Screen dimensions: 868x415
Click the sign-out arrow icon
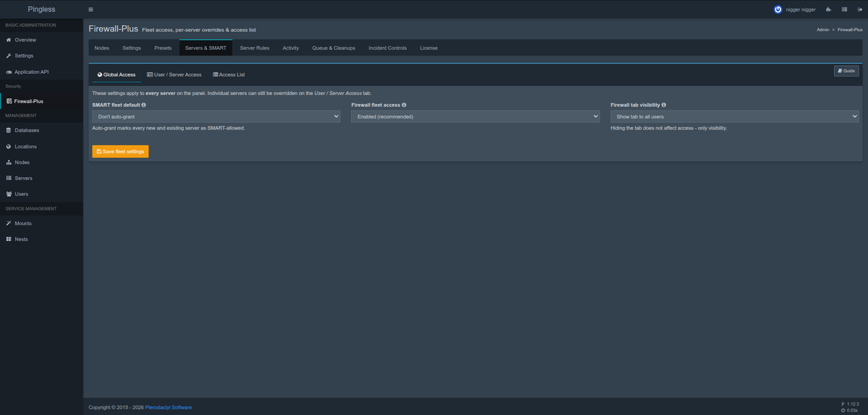pos(860,9)
